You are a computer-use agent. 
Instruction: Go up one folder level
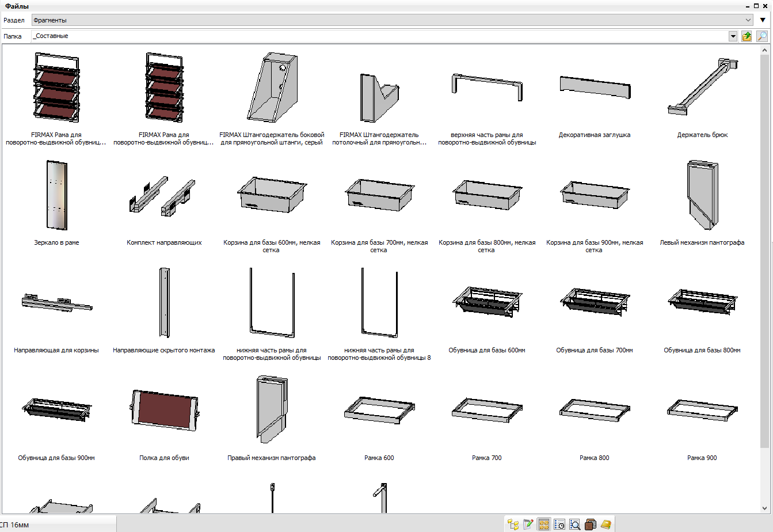[747, 36]
